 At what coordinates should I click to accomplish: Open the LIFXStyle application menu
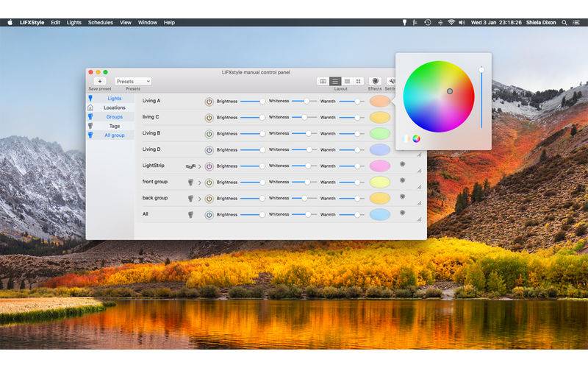tap(32, 23)
